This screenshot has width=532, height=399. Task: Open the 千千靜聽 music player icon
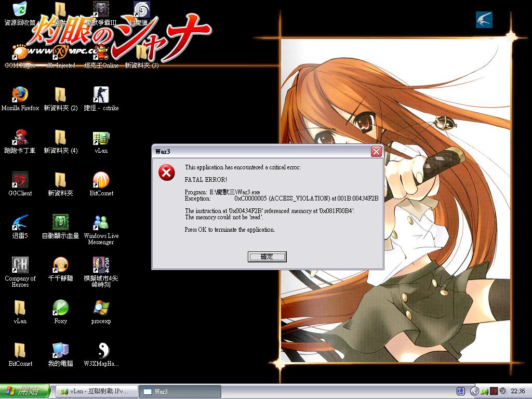pyautogui.click(x=61, y=265)
